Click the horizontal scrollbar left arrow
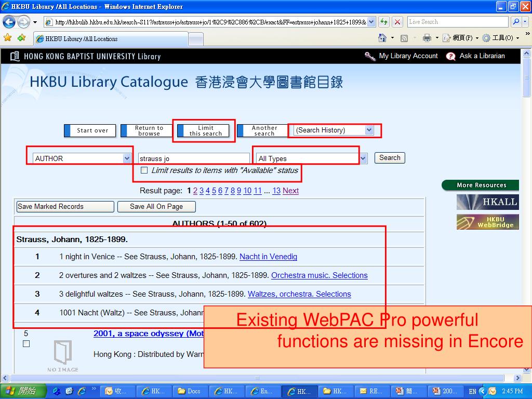The width and height of the screenshot is (532, 399). (5, 378)
